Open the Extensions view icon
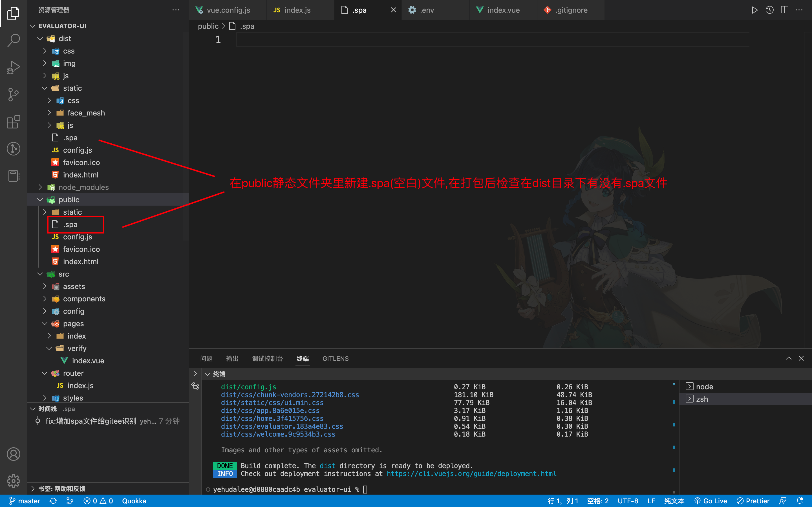This screenshot has width=812, height=507. point(14,122)
